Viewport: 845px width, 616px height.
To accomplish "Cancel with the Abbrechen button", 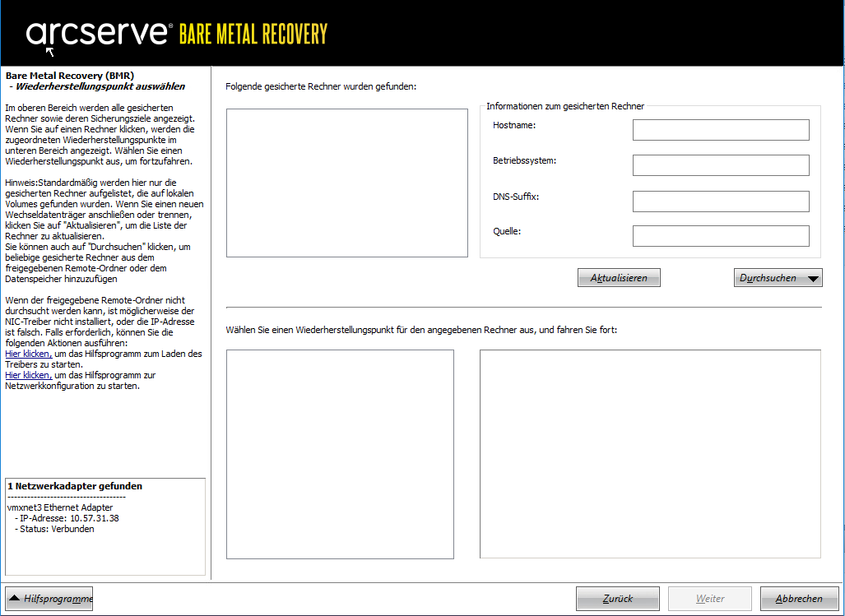I will pyautogui.click(x=799, y=598).
